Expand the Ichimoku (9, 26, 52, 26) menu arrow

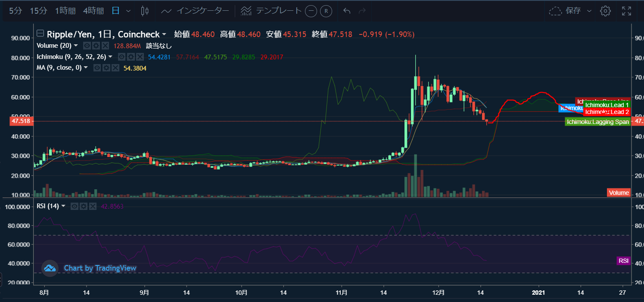[110, 57]
